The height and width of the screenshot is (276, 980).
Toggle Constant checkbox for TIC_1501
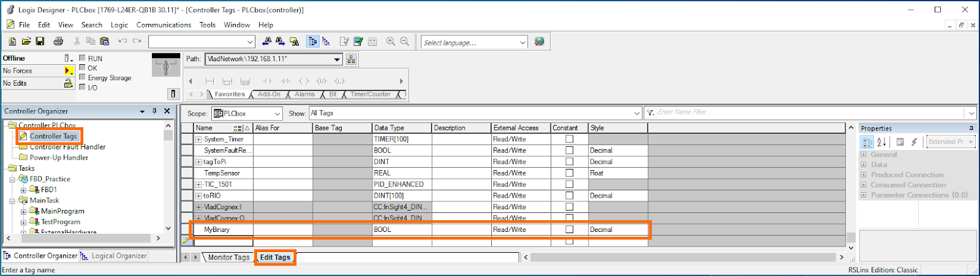[x=569, y=184]
